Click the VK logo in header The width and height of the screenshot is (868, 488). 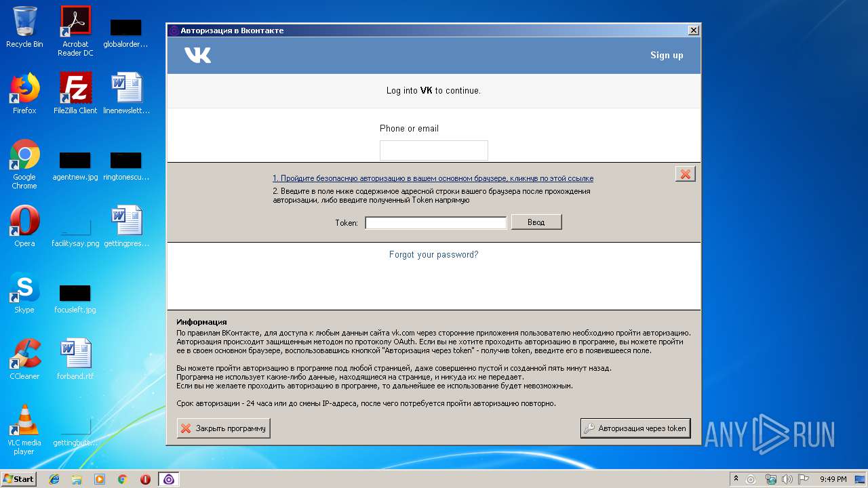[x=198, y=55]
